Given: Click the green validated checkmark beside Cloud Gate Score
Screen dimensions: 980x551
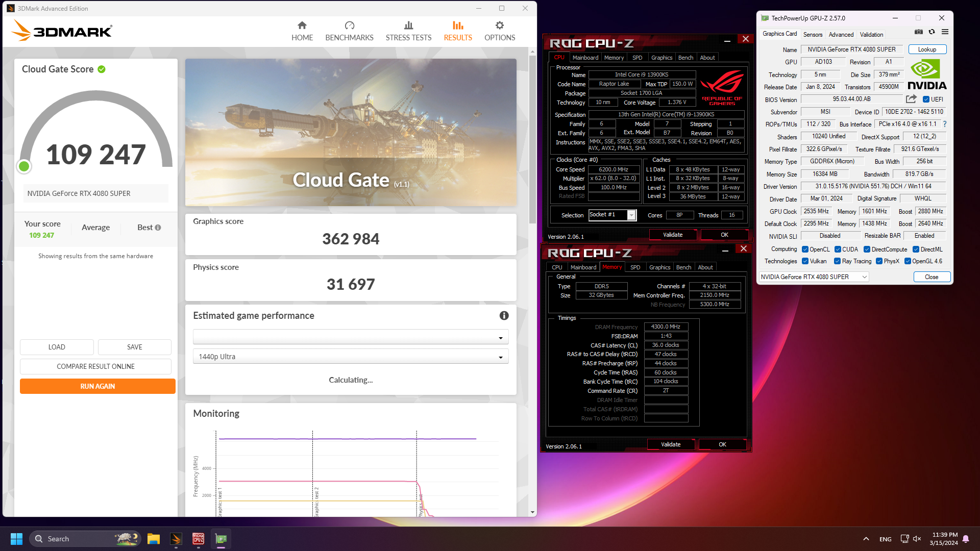Looking at the screenshot, I should tap(102, 69).
